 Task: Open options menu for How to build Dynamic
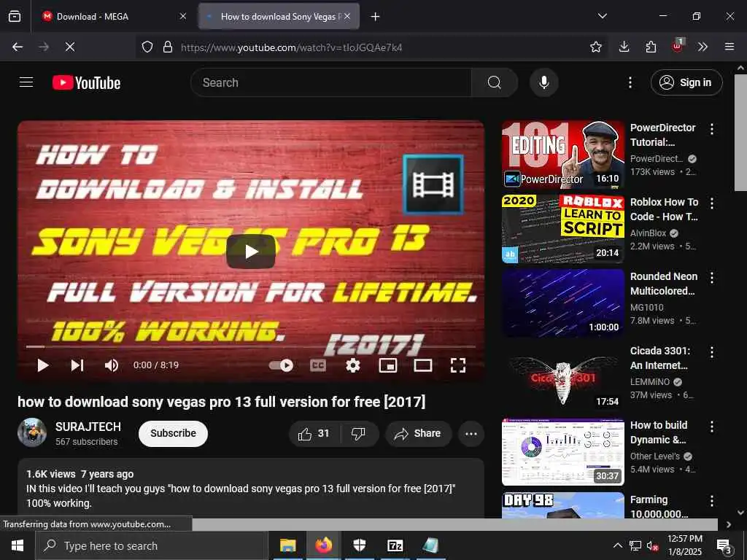pos(712,426)
